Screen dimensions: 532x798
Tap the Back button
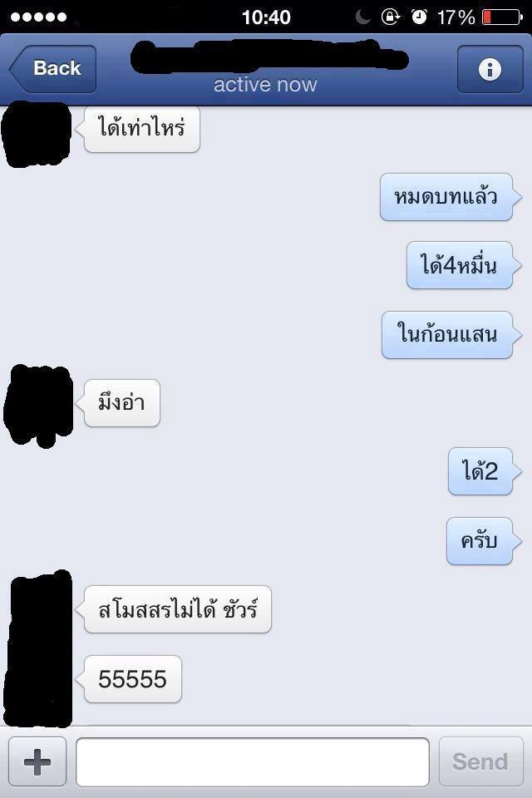coord(53,69)
